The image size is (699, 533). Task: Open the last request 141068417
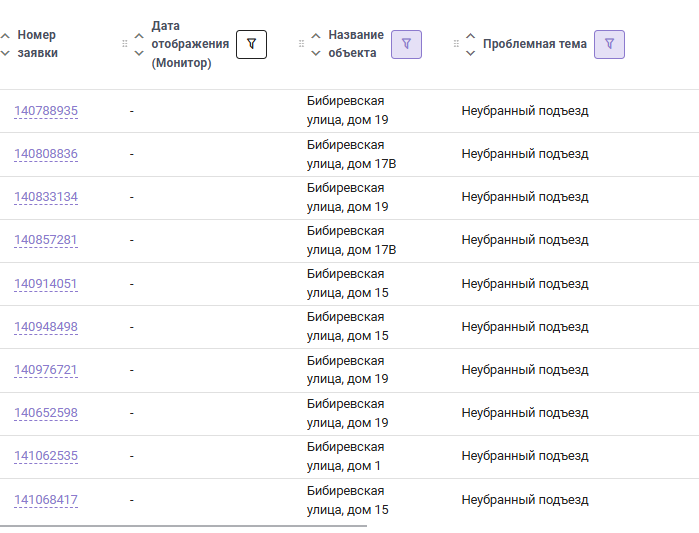tap(46, 500)
